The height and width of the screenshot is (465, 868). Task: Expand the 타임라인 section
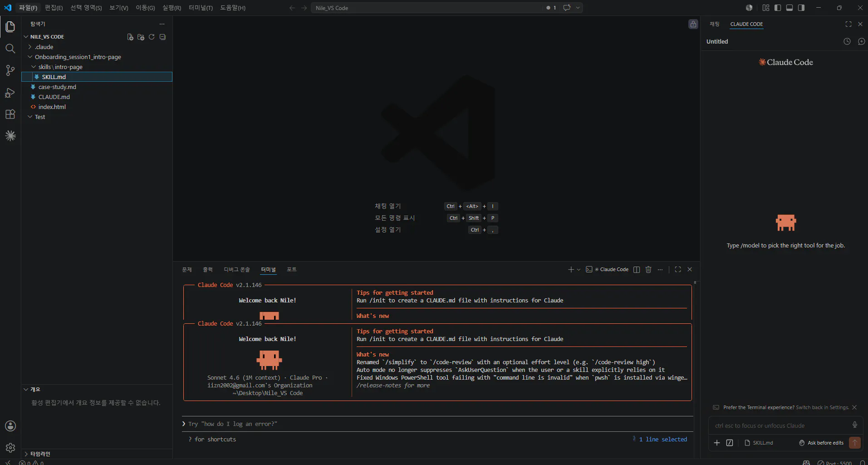point(97,454)
